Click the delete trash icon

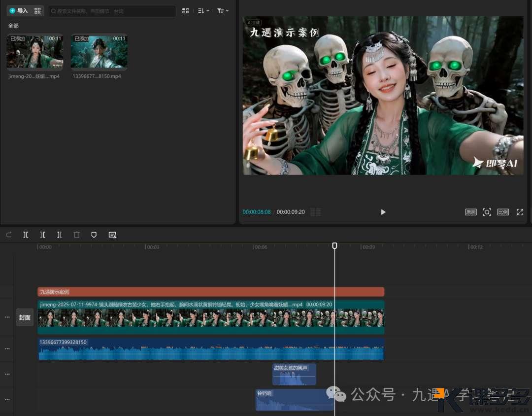pyautogui.click(x=77, y=235)
